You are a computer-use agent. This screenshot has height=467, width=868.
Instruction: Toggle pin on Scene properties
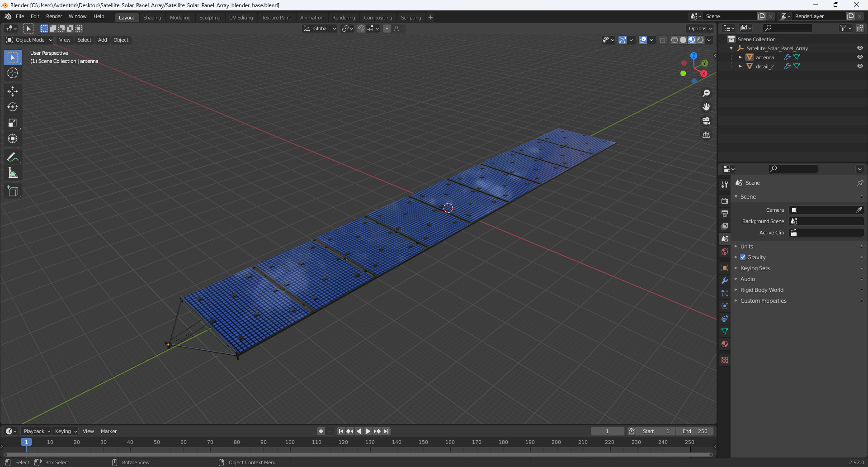tap(860, 183)
